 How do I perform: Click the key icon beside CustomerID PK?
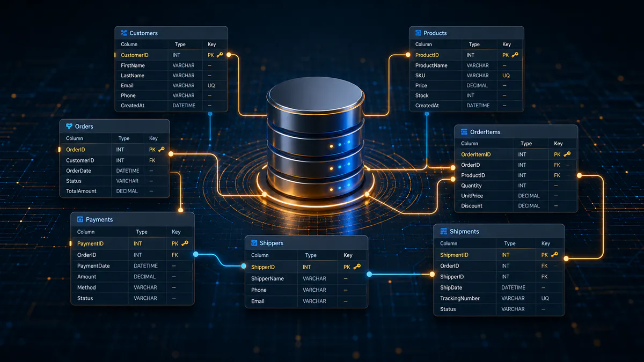point(219,55)
